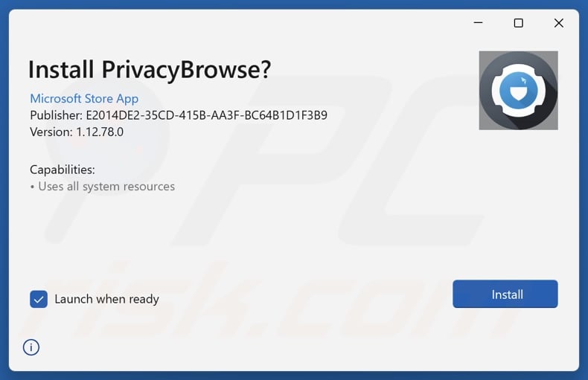Click the "Publisher:" label
The image size is (588, 380).
point(55,115)
